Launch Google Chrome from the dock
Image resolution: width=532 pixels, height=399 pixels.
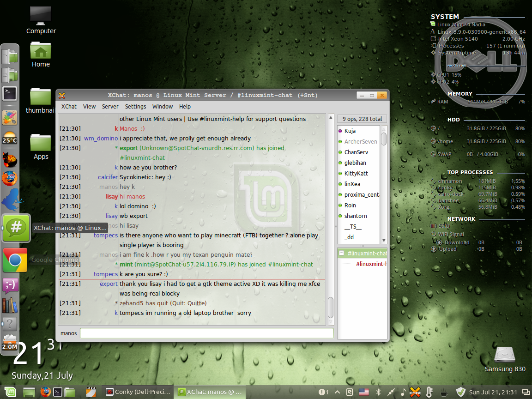click(x=15, y=260)
